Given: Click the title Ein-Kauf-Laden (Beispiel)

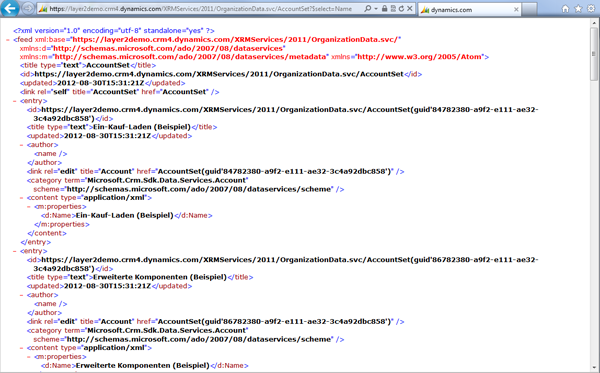Looking at the screenshot, I should [142, 127].
